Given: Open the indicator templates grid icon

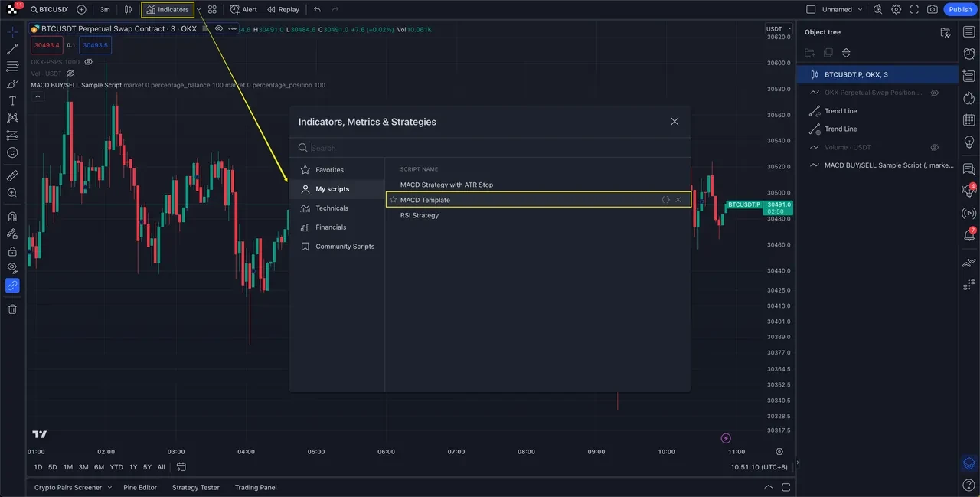Looking at the screenshot, I should pyautogui.click(x=212, y=10).
